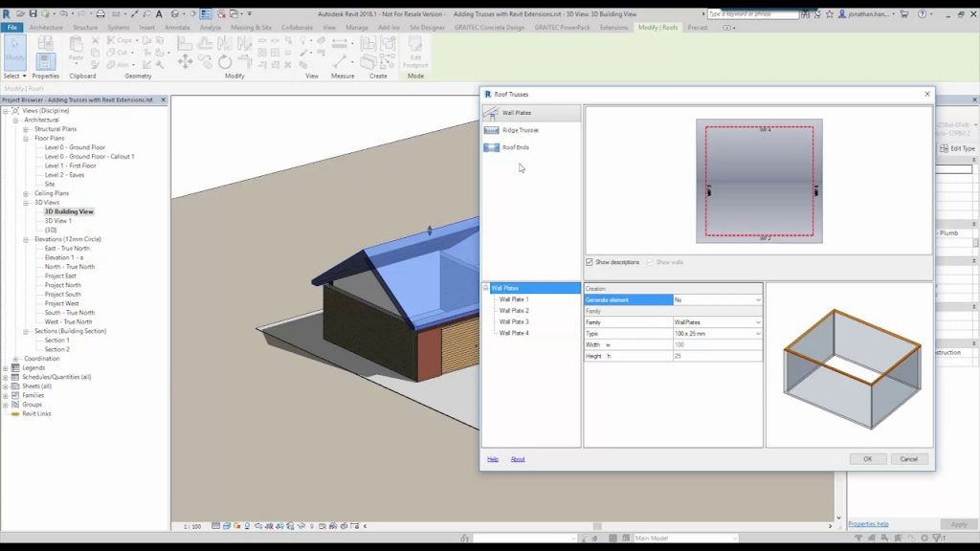Open the Generate element dropdown
Image resolution: width=980 pixels, height=551 pixels.
tap(758, 299)
